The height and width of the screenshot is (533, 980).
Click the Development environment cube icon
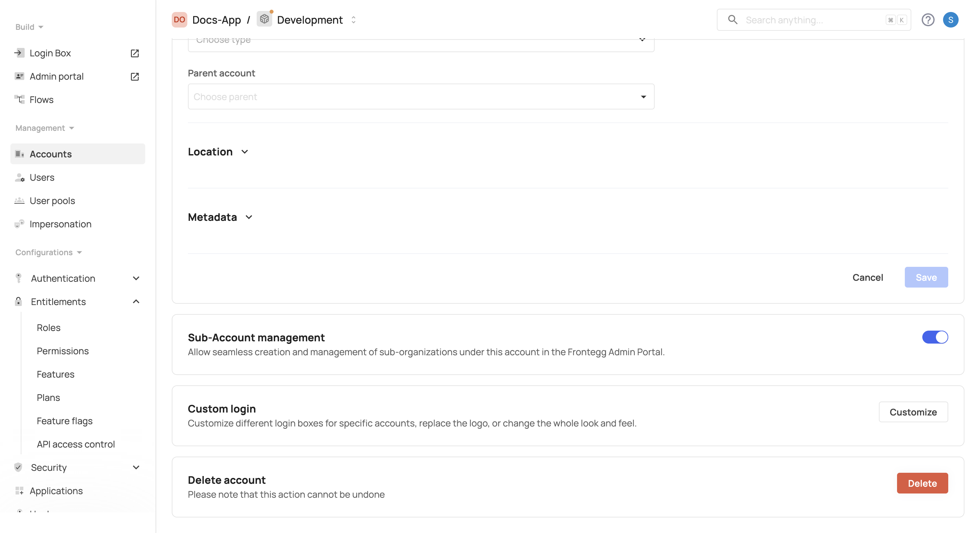point(264,19)
